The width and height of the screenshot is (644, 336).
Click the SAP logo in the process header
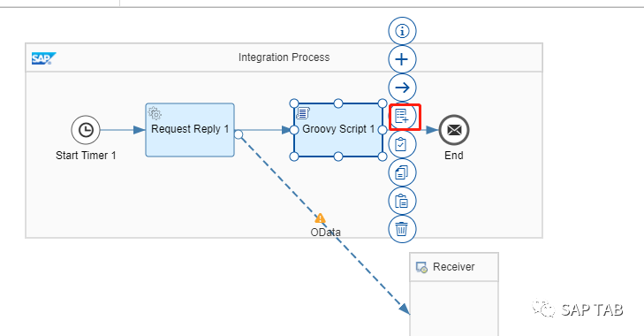pos(43,58)
